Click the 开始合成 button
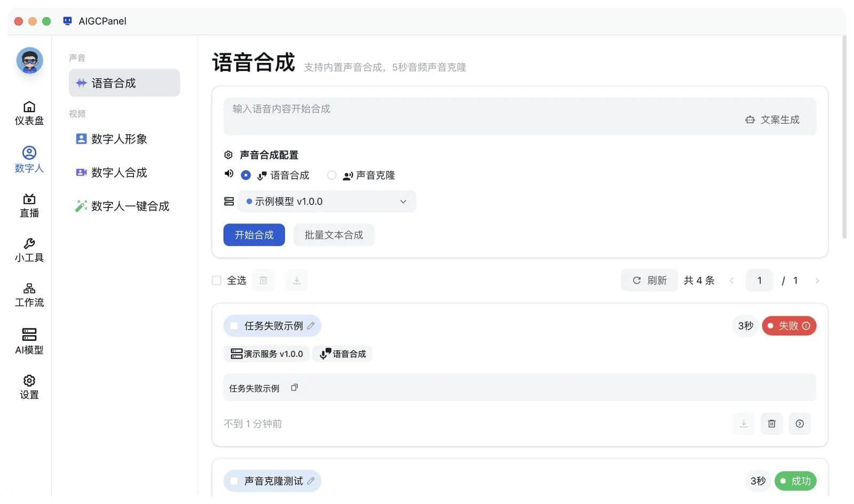The width and height of the screenshot is (854, 504). 254,235
